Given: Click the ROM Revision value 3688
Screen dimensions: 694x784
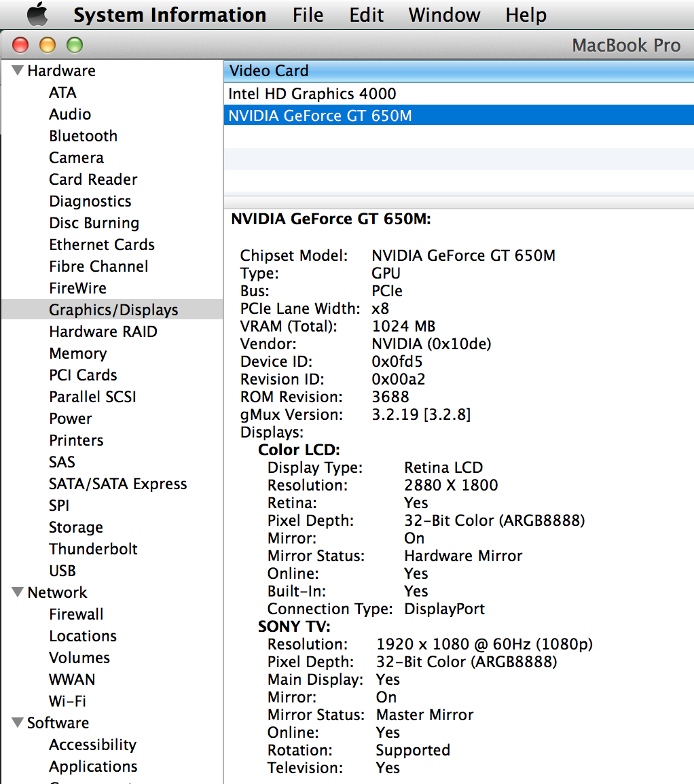Looking at the screenshot, I should (390, 397).
